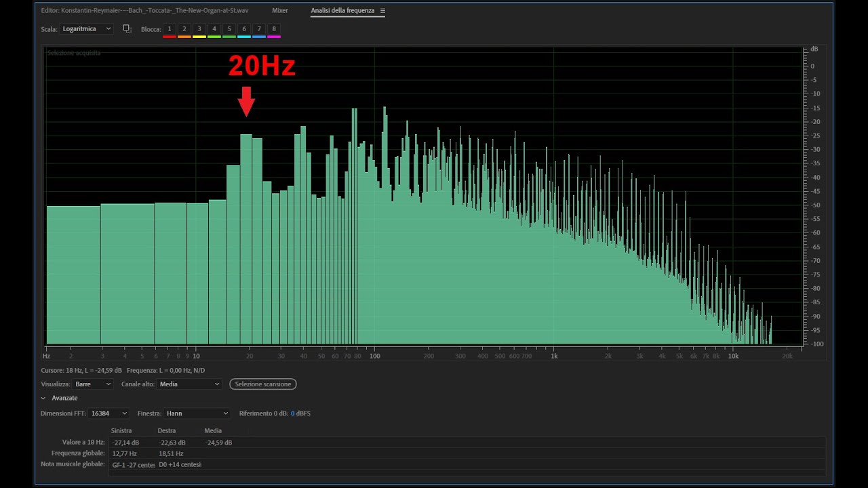Viewport: 868px width, 488px height.
Task: Click the 12,77 Hz global frequency value
Action: (x=125, y=453)
